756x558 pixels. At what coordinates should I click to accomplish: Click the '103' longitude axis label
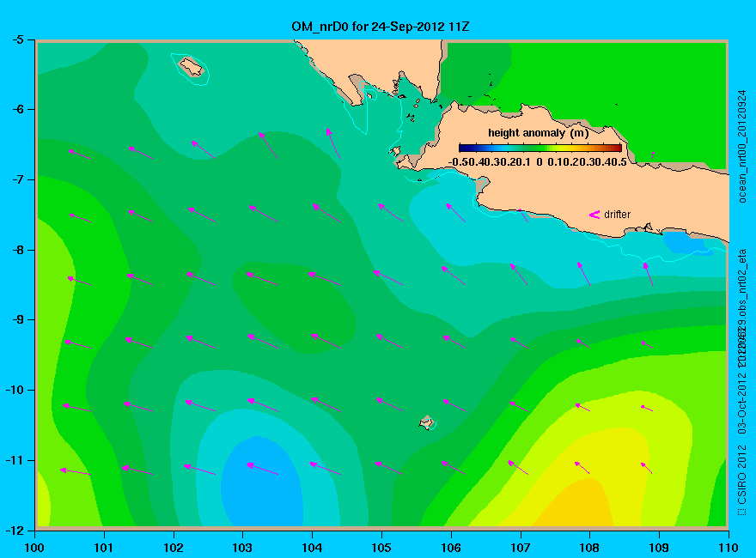(x=242, y=548)
